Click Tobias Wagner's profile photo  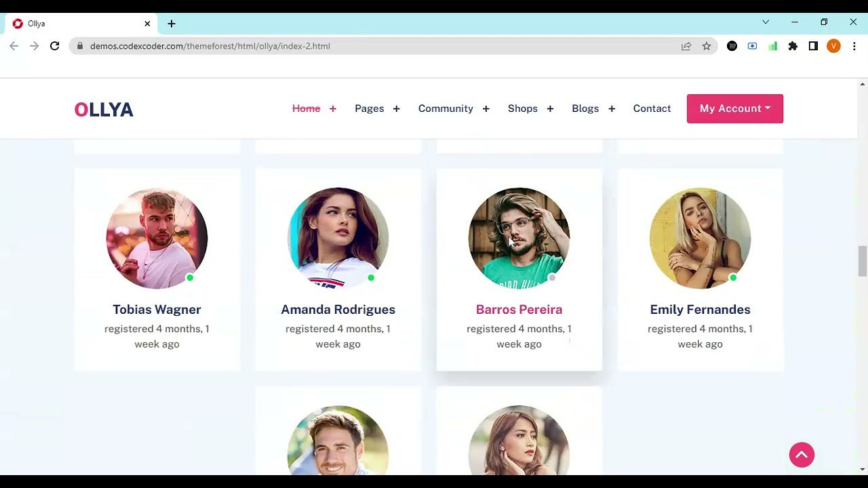point(157,238)
